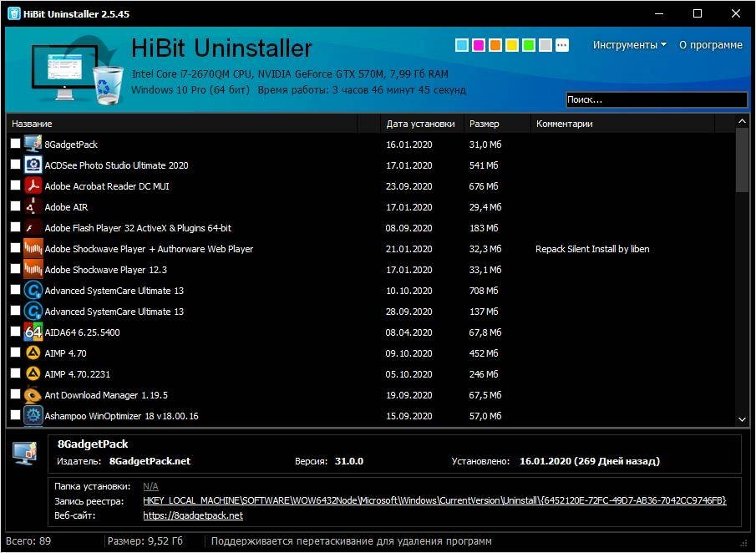Click the install date 19.09.2020
The width and height of the screenshot is (756, 553).
tap(408, 395)
